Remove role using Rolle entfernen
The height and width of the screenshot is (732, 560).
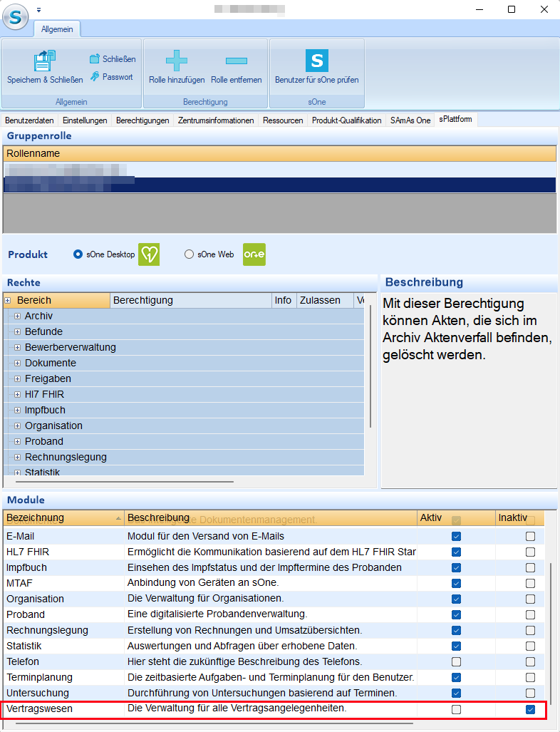pos(236,67)
